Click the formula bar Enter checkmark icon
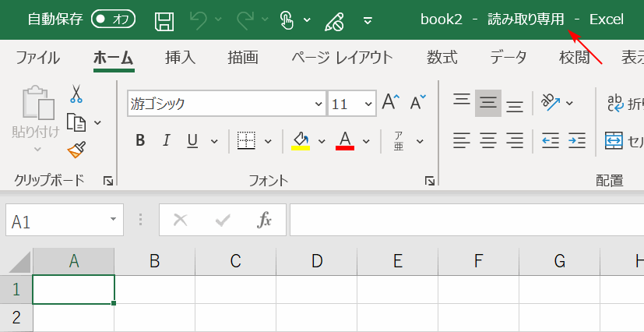644x332 pixels. click(x=222, y=221)
